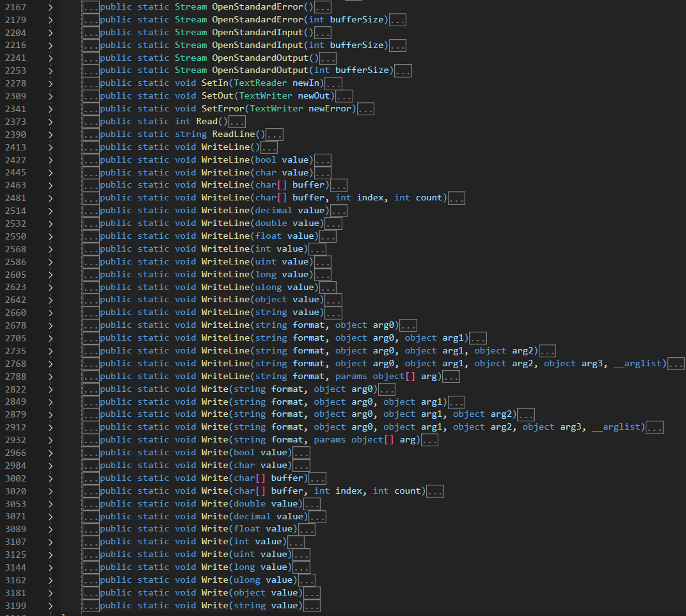Click line number 2179 in the gutter
The height and width of the screenshot is (616, 686).
16,20
